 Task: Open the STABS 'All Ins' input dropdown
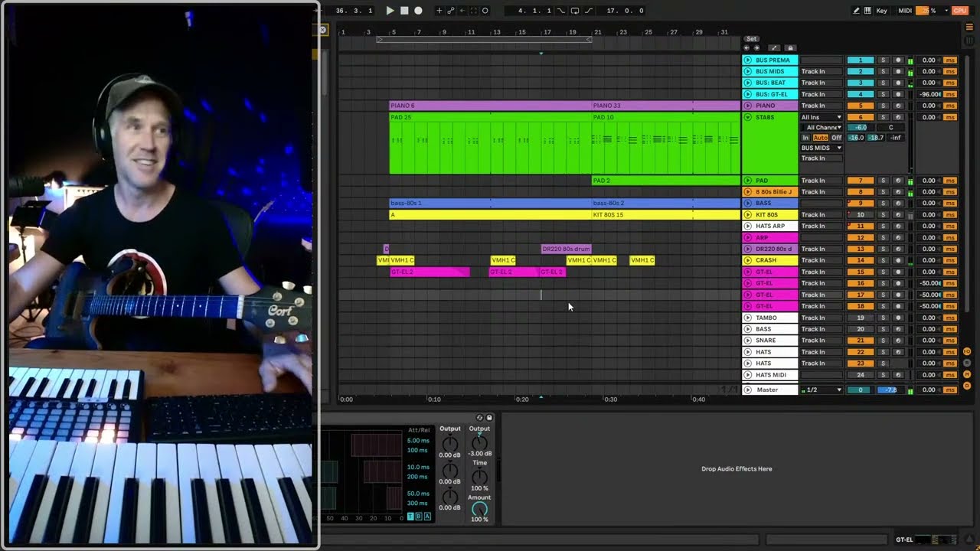[x=822, y=117]
